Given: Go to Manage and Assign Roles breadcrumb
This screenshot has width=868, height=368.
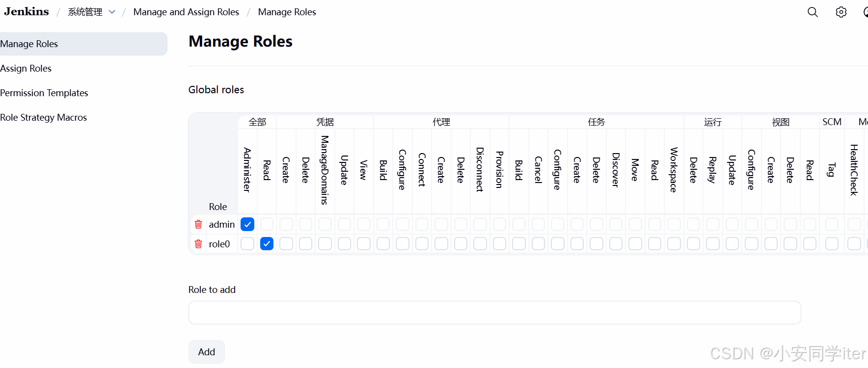Looking at the screenshot, I should pos(186,12).
